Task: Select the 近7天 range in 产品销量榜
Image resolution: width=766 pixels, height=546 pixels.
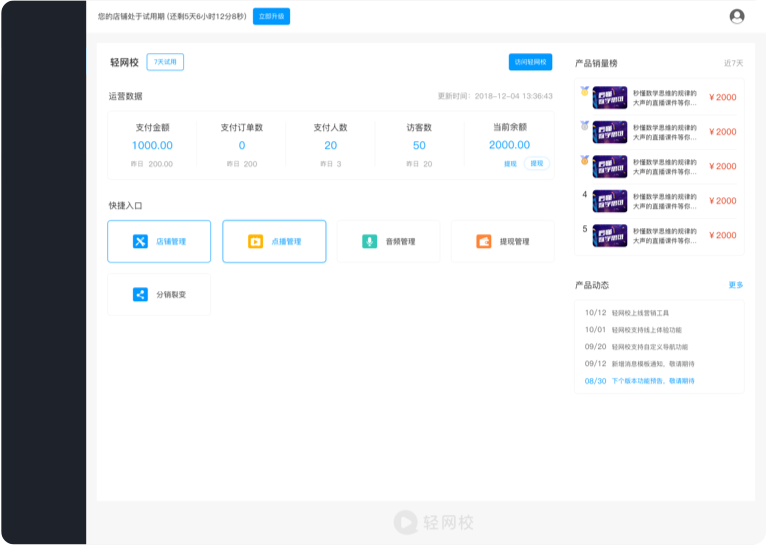Action: tap(733, 63)
